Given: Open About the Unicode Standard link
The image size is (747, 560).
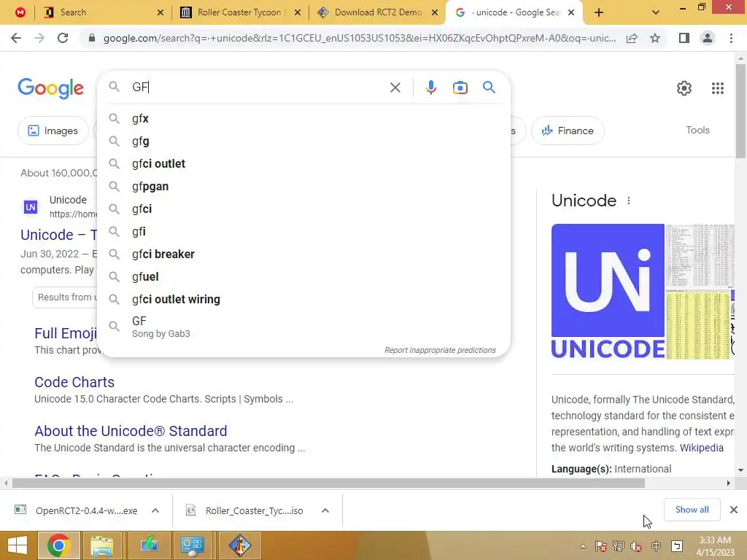Looking at the screenshot, I should tap(131, 431).
